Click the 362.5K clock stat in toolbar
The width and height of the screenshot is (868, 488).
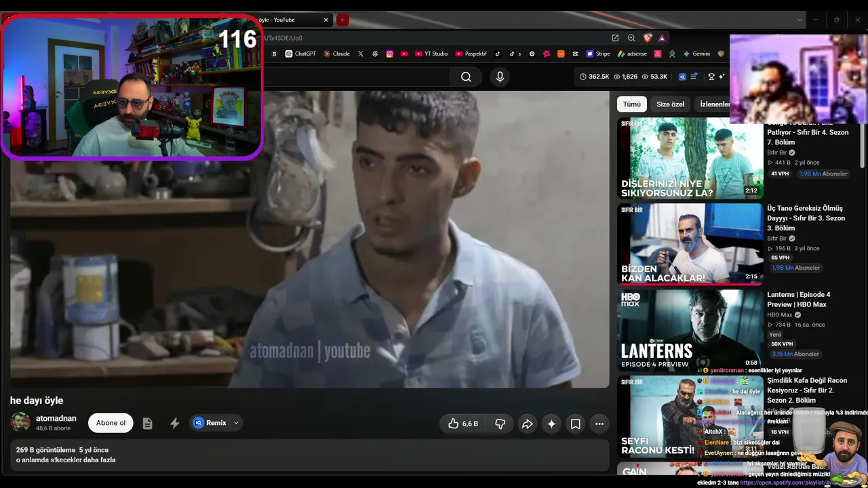tap(595, 77)
